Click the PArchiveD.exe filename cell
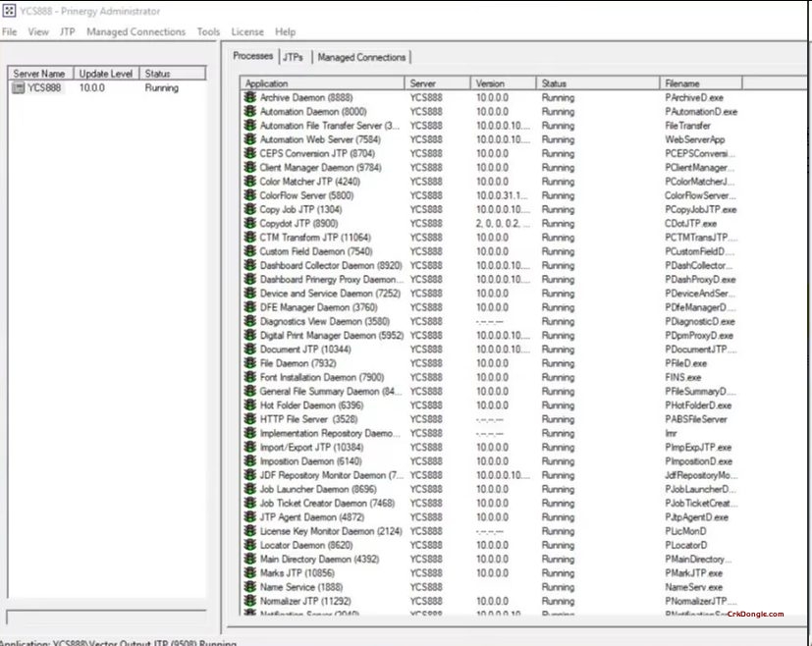Viewport: 812px width, 646px height. pos(694,97)
